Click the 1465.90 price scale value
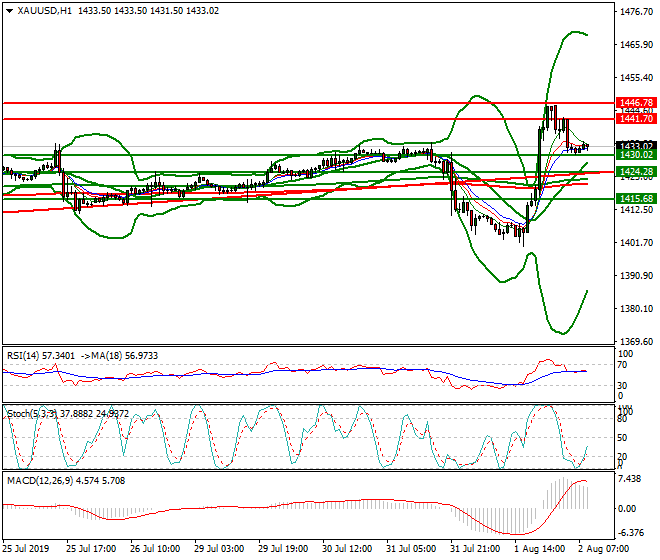Viewport: 660px width, 560px height. (636, 45)
